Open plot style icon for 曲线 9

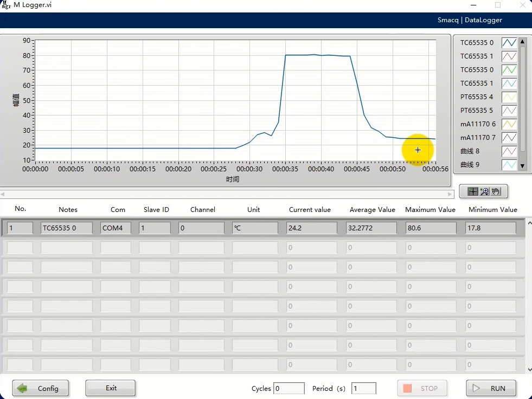[509, 165]
